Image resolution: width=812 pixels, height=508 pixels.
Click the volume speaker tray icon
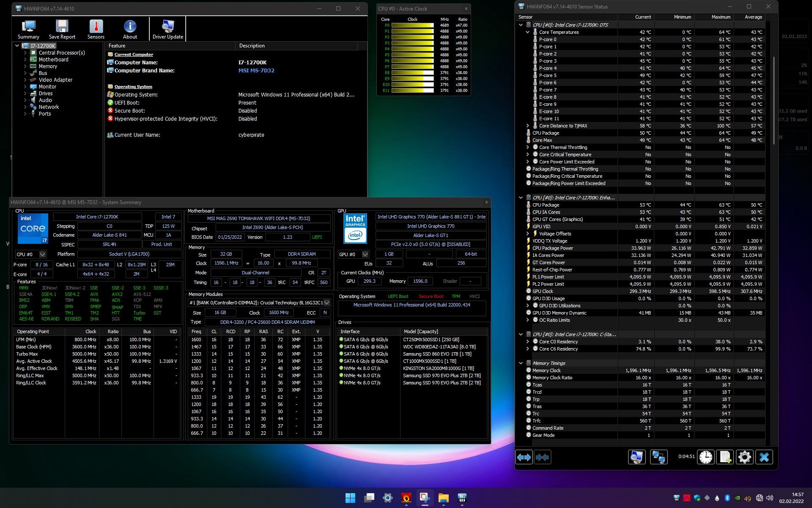pyautogui.click(x=770, y=498)
